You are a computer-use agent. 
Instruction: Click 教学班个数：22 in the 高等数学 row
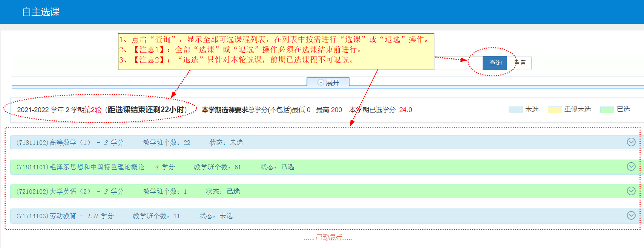coord(167,143)
